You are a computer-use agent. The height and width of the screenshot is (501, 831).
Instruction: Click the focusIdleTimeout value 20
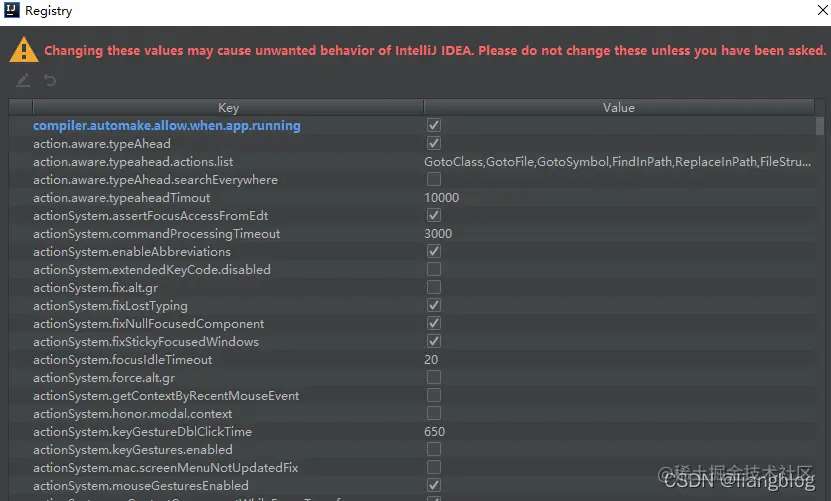(x=431, y=360)
